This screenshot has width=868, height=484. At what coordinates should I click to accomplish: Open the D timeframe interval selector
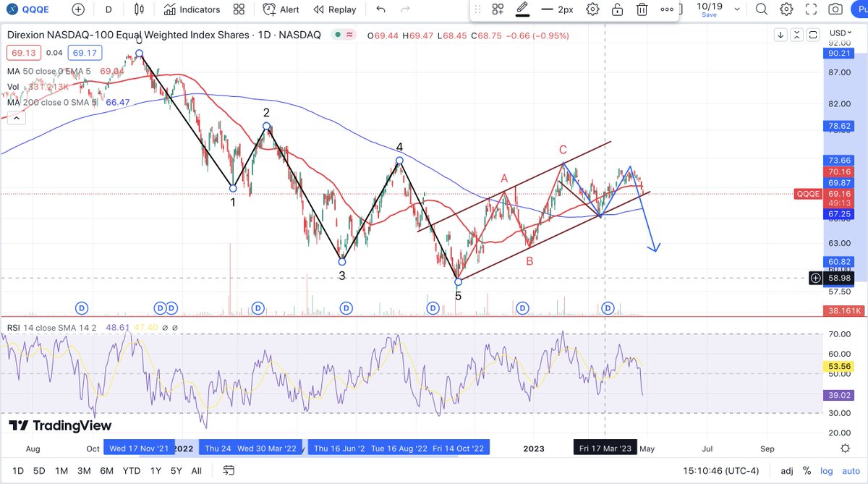pyautogui.click(x=109, y=9)
